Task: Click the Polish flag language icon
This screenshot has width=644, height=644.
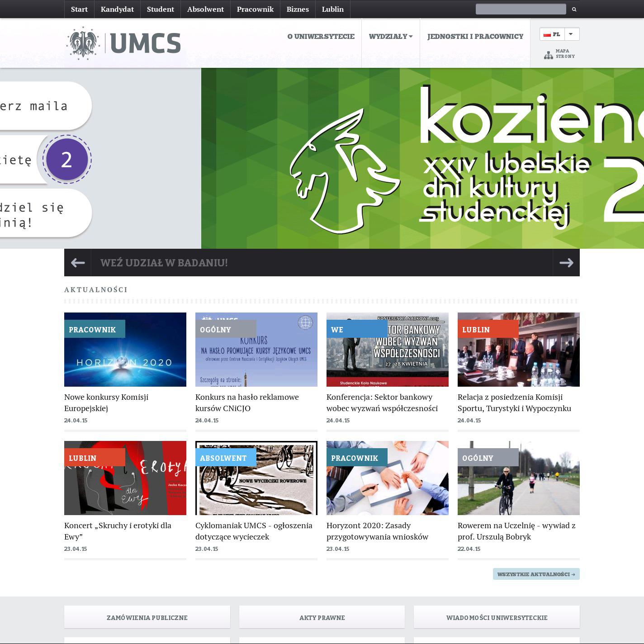Action: [x=547, y=34]
